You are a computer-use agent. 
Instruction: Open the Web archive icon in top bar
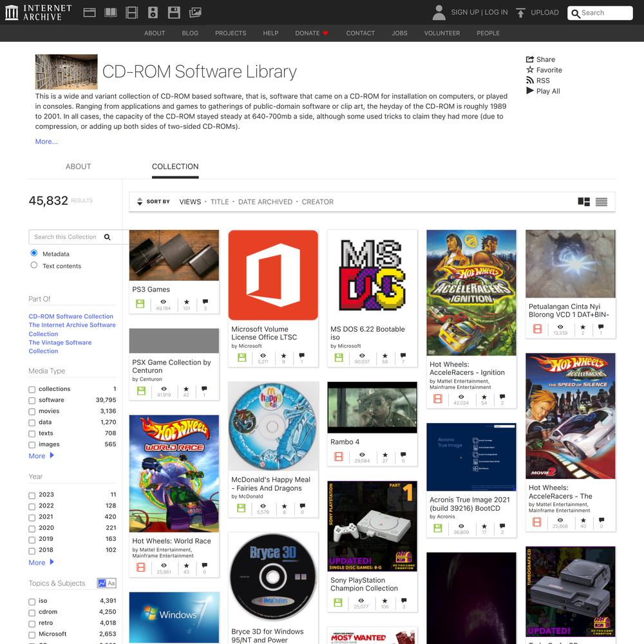[89, 12]
